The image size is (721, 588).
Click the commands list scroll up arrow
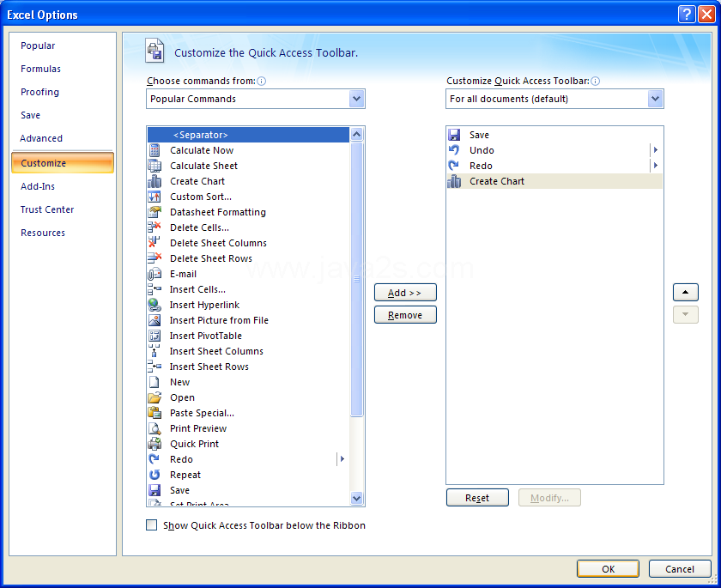click(357, 134)
